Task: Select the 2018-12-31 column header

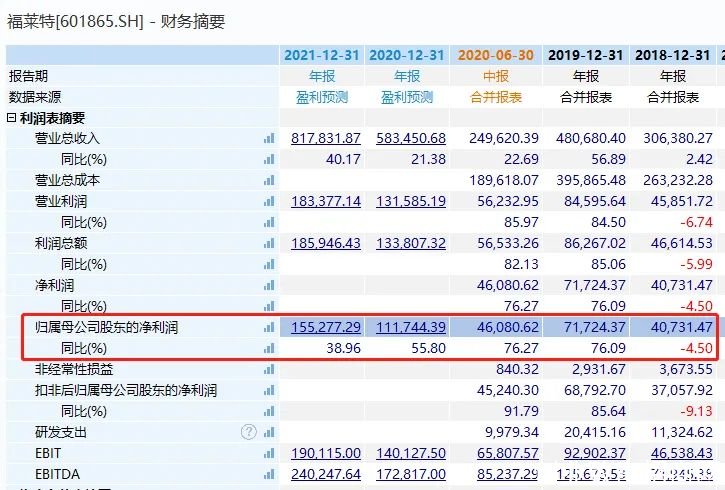Action: point(672,55)
